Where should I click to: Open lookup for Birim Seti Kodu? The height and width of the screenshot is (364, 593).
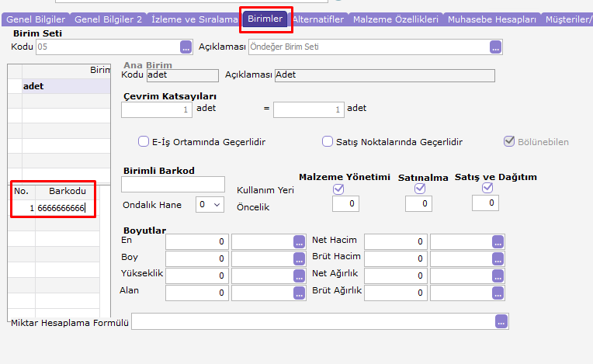click(x=186, y=47)
